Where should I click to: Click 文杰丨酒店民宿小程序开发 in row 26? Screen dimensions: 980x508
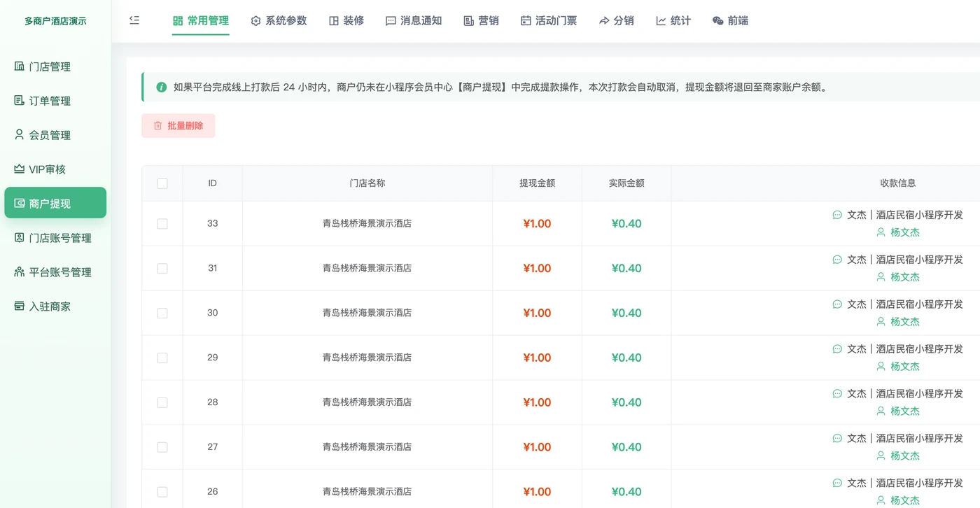pyautogui.click(x=905, y=483)
